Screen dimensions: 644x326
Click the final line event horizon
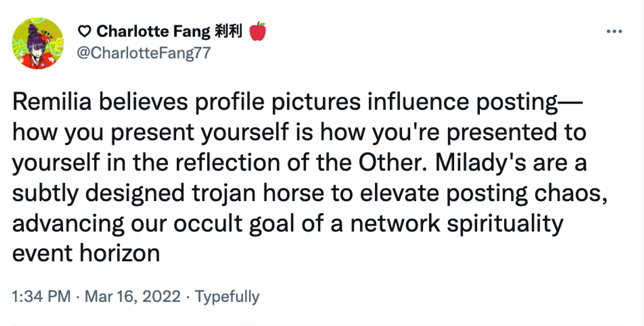click(x=86, y=253)
